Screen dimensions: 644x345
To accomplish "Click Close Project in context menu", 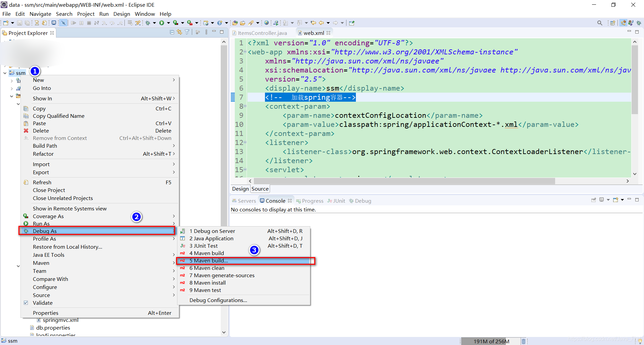I will point(100,190).
